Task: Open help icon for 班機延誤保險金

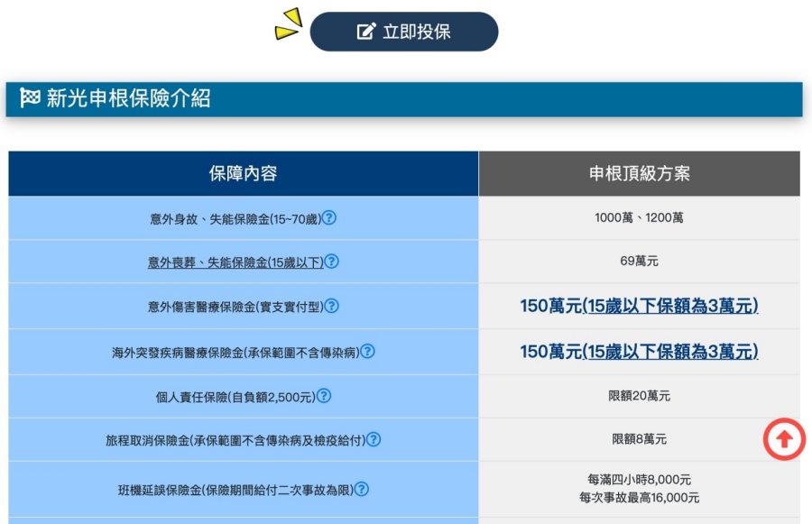Action: [362, 489]
